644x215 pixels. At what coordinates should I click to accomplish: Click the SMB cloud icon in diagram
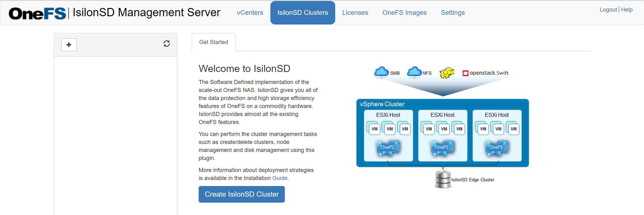coord(381,72)
